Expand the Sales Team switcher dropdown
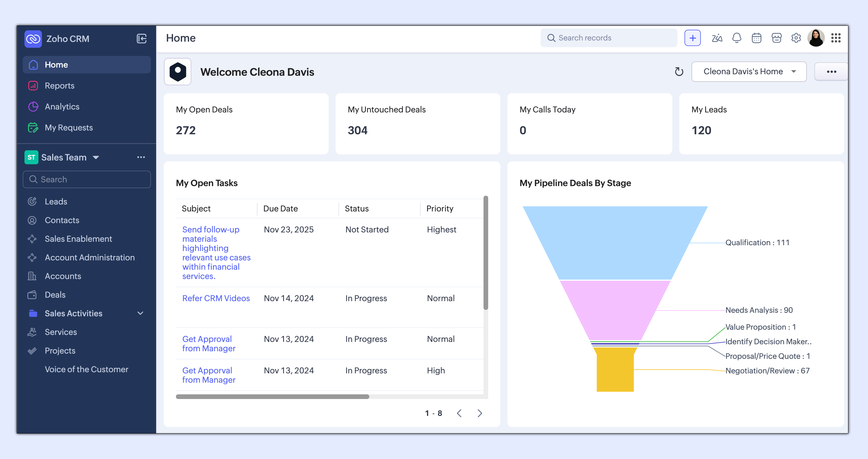Screen dimensions: 868x459 96,157
